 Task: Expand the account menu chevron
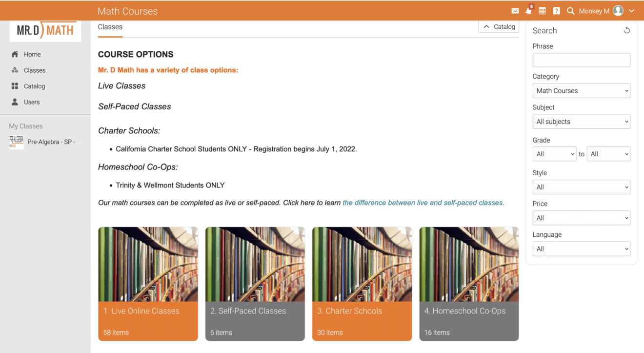pos(632,11)
